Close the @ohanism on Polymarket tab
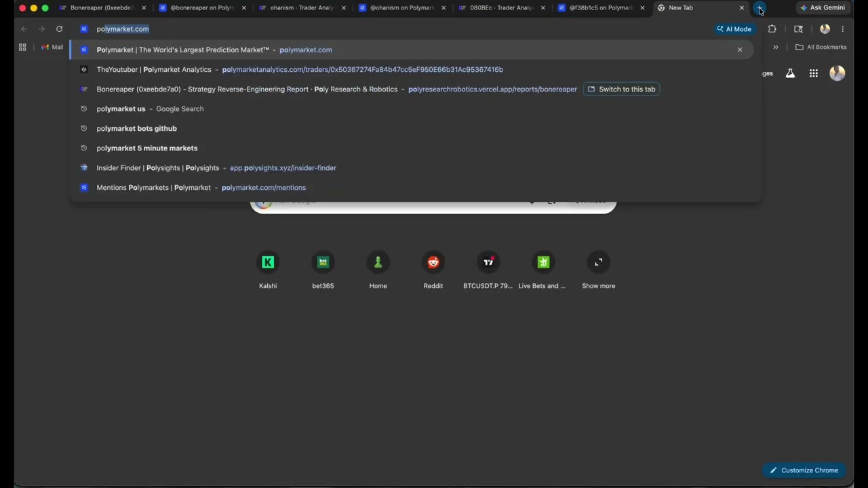Image resolution: width=868 pixels, height=488 pixels. coord(443,8)
